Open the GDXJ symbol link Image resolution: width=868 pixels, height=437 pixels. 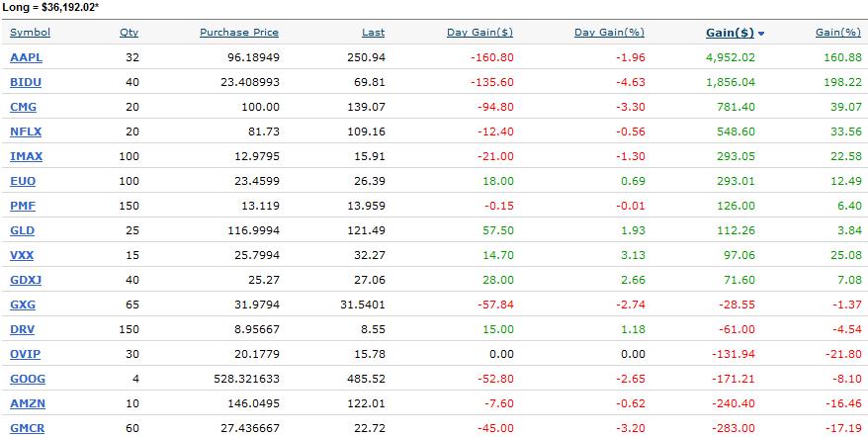[x=26, y=280]
